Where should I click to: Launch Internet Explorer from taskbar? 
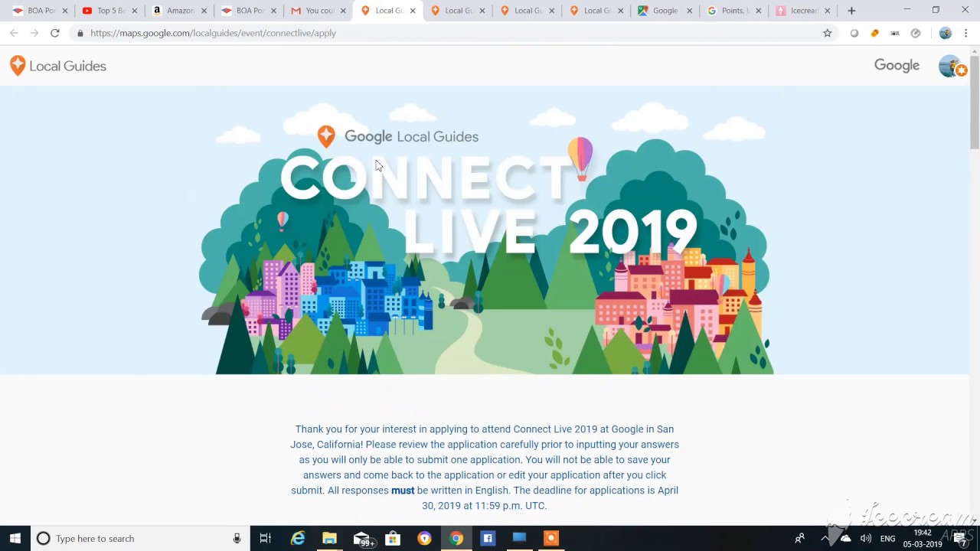coord(298,538)
